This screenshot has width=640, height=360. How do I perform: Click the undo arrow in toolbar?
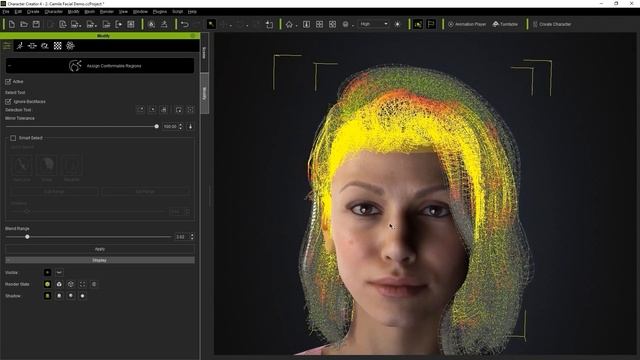(184, 24)
